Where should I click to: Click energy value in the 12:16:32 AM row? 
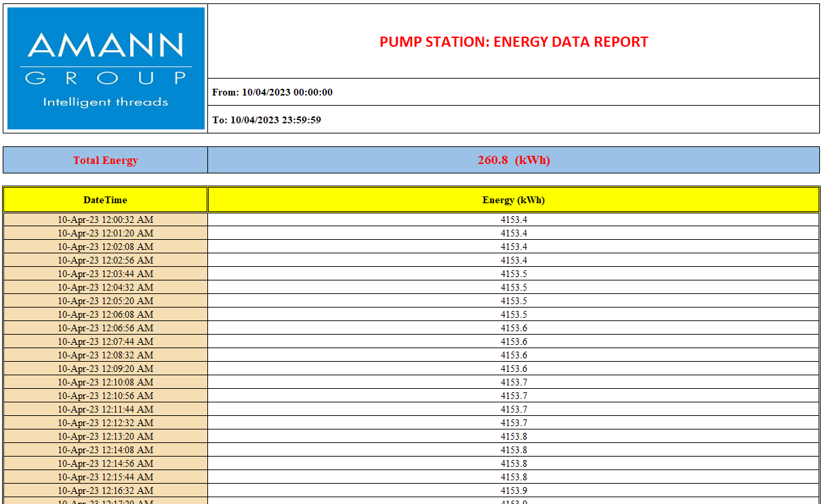513,490
